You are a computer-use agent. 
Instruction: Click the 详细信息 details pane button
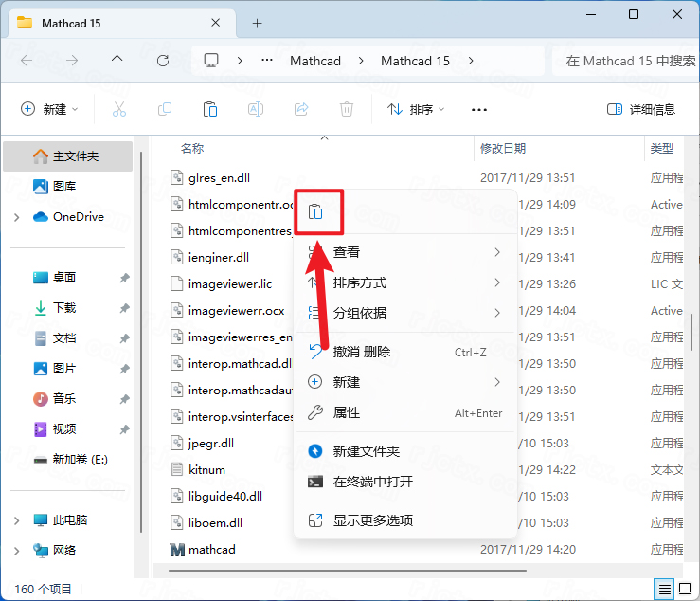[641, 109]
